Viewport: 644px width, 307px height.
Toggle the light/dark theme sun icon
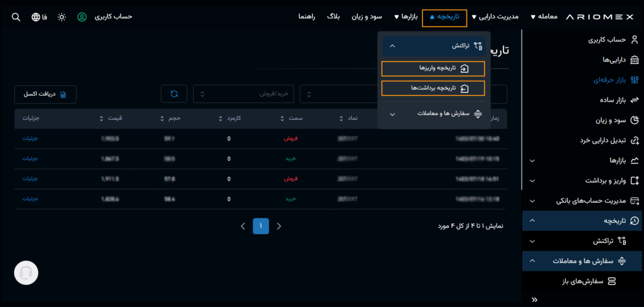62,17
